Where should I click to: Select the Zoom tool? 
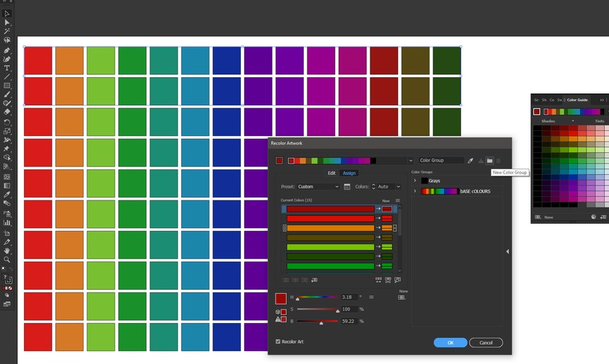(7, 260)
